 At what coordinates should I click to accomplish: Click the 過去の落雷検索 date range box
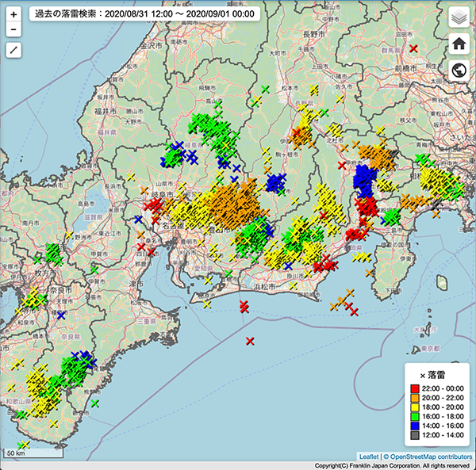pos(145,13)
